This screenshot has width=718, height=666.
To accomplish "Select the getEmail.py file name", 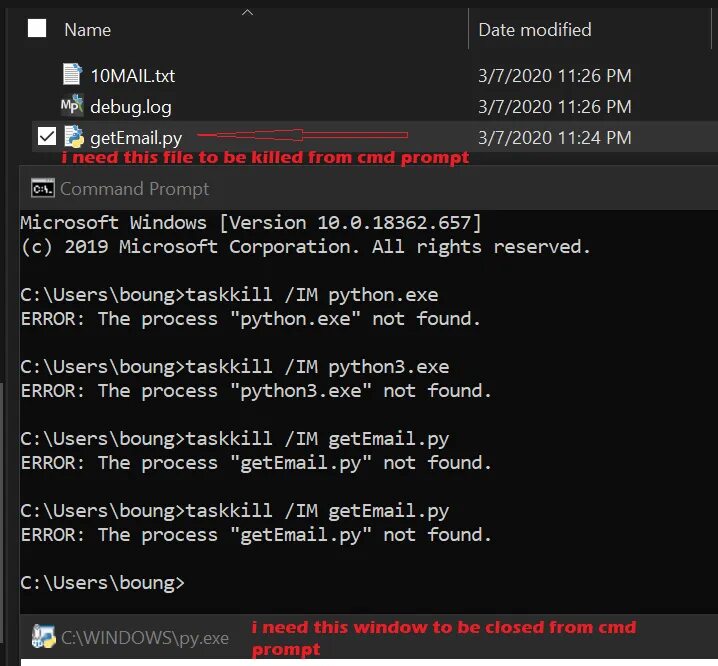I will coord(136,137).
